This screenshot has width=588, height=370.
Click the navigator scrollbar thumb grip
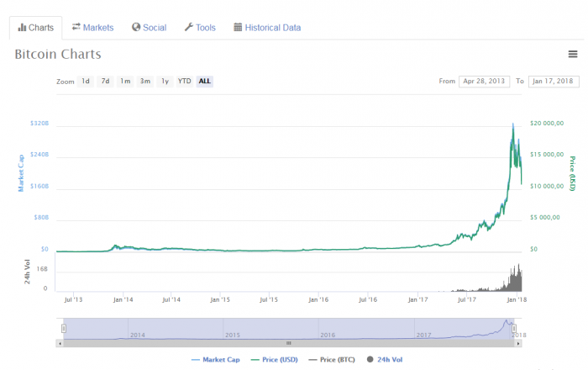tap(289, 343)
